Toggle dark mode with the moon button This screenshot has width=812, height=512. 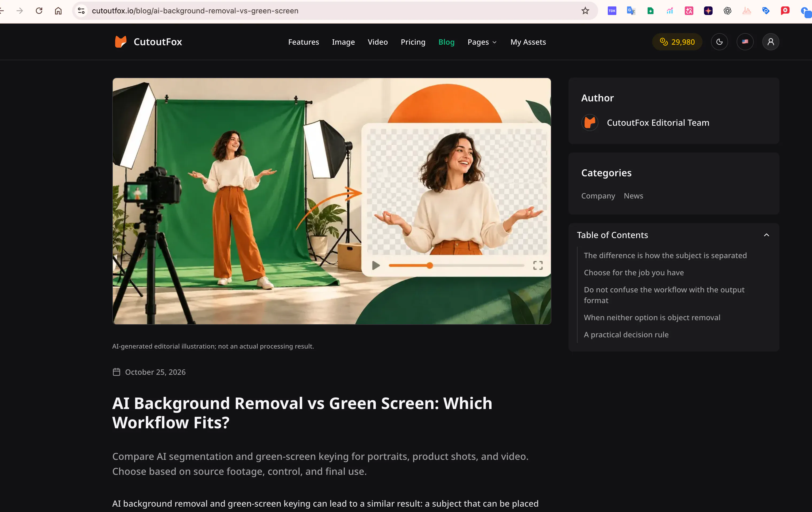point(719,42)
